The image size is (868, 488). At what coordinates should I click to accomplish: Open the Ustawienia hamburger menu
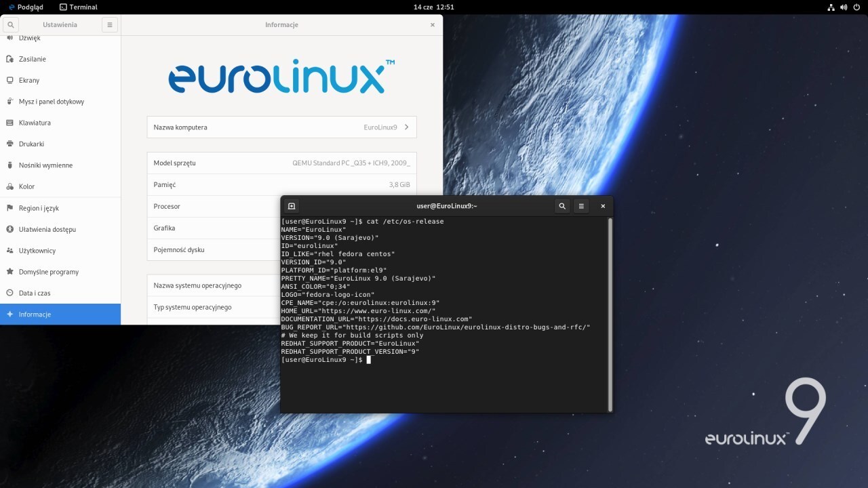click(110, 25)
